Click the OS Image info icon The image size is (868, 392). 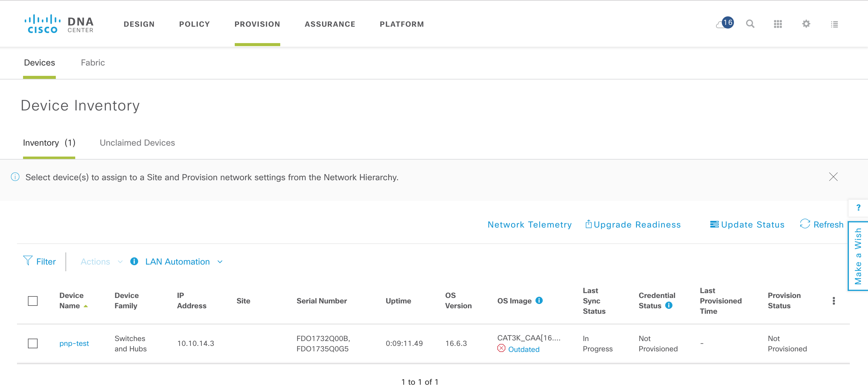pos(539,300)
